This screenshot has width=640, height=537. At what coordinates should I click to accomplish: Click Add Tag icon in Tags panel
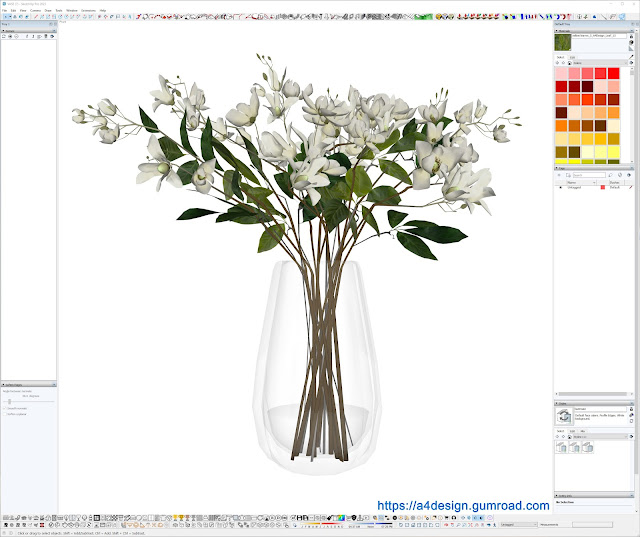pyautogui.click(x=559, y=175)
